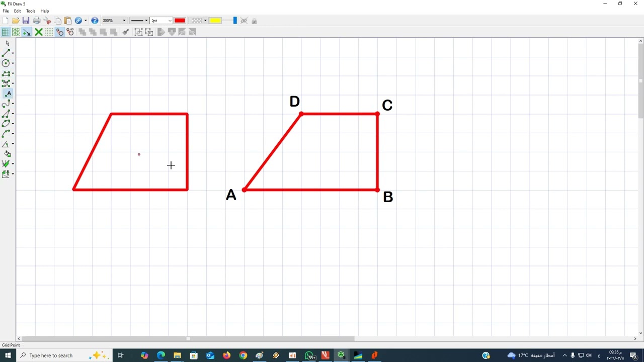Toggle the dotted grid display
The height and width of the screenshot is (362, 644).
pyautogui.click(x=49, y=32)
